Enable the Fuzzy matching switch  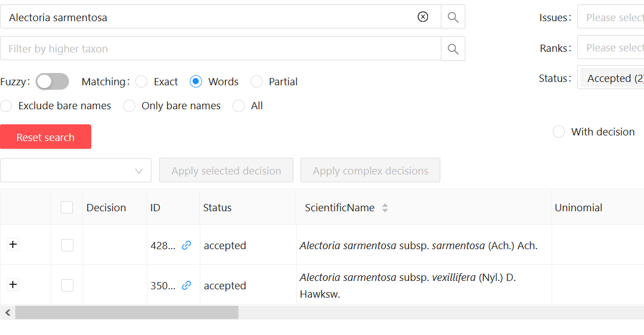[52, 81]
